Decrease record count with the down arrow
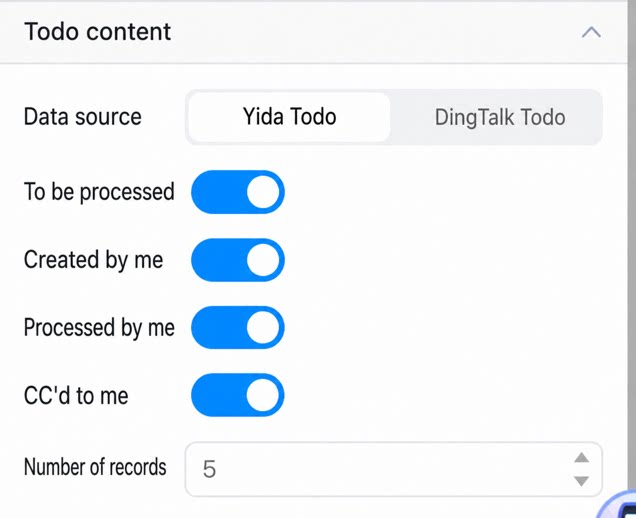636x518 pixels. 582,481
